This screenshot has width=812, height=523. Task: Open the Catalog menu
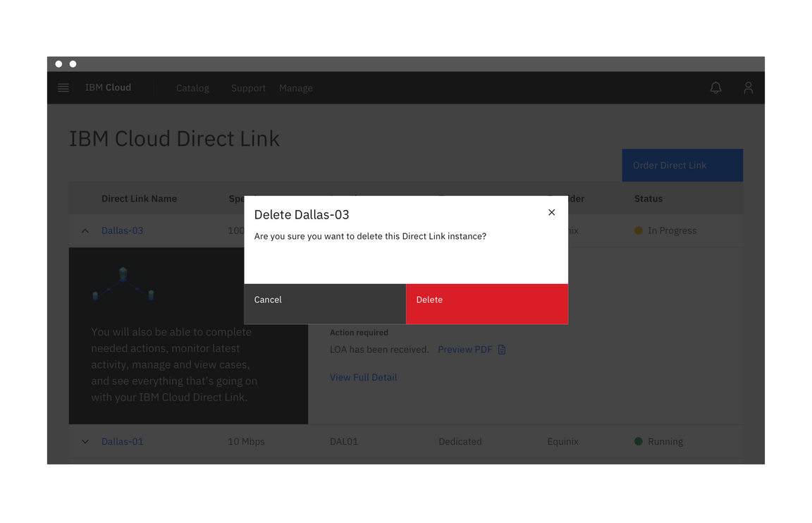(x=192, y=87)
